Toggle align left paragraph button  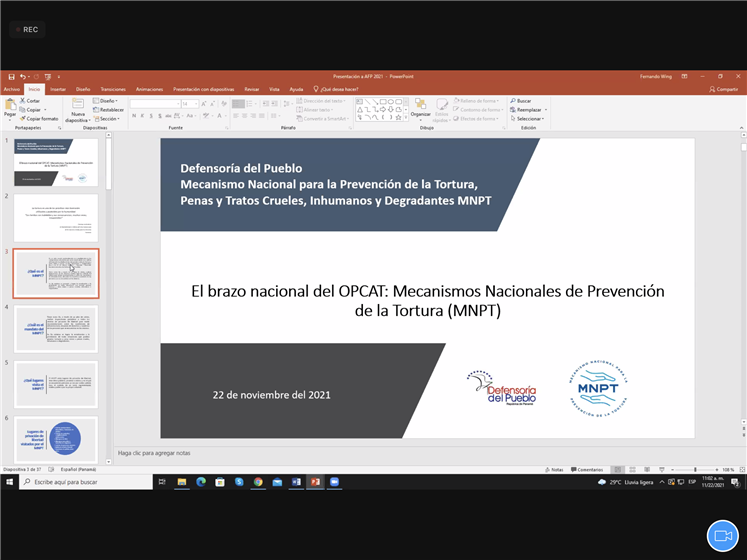click(x=236, y=116)
